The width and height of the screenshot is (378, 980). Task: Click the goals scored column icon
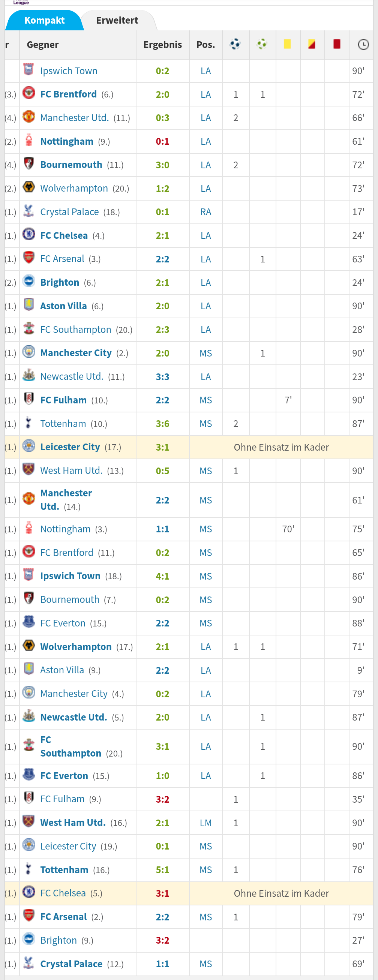pyautogui.click(x=235, y=44)
